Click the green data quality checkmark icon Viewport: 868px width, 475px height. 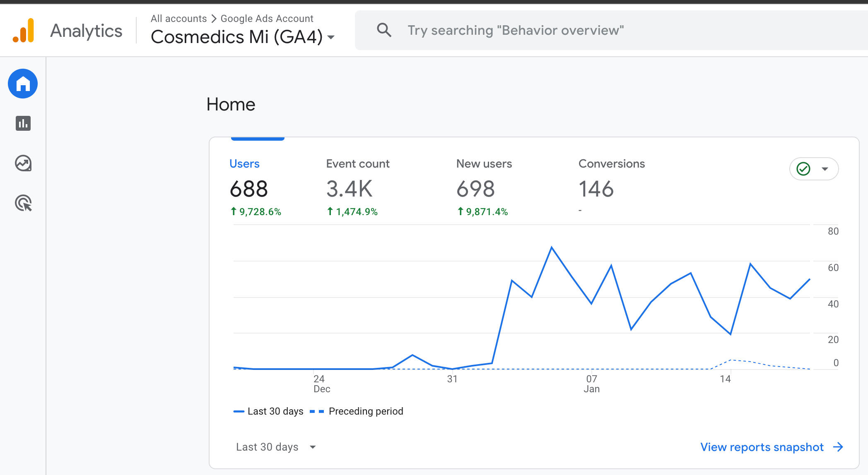point(803,169)
